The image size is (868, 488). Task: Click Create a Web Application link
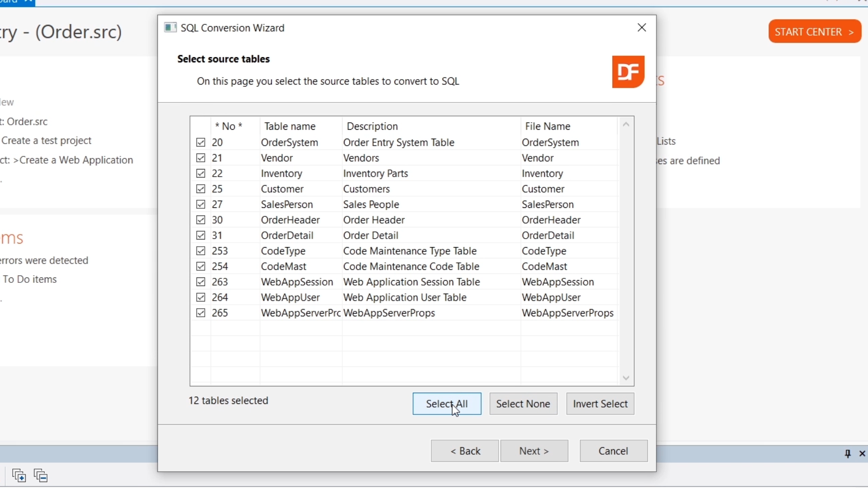click(76, 160)
